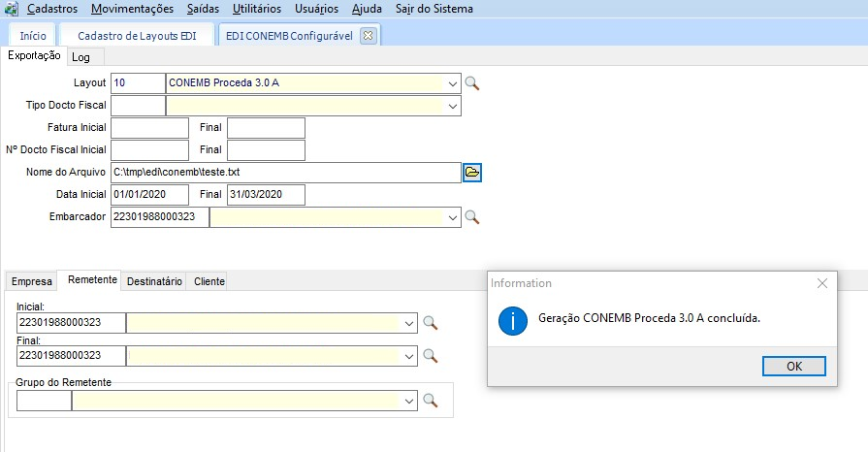
Task: Expand the Tipo Docto Fiscal dropdown
Action: 453,105
